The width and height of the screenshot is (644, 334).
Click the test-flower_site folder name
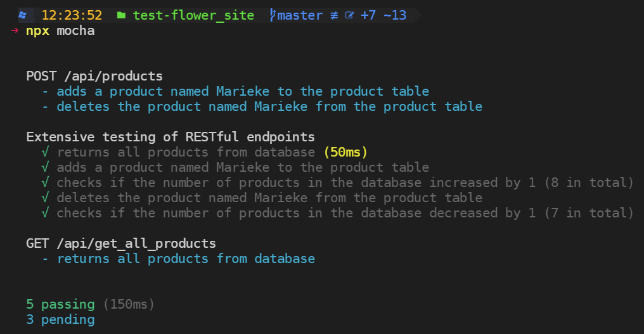coord(193,16)
